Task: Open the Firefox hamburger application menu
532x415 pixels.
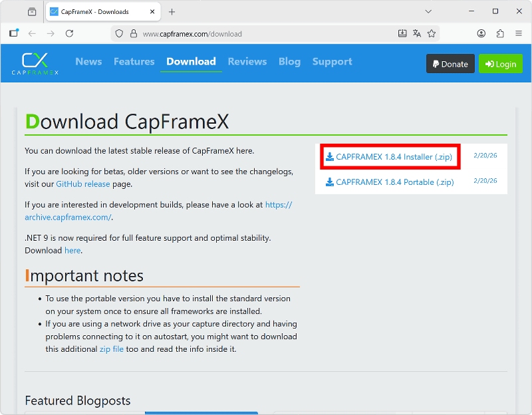Action: click(519, 33)
